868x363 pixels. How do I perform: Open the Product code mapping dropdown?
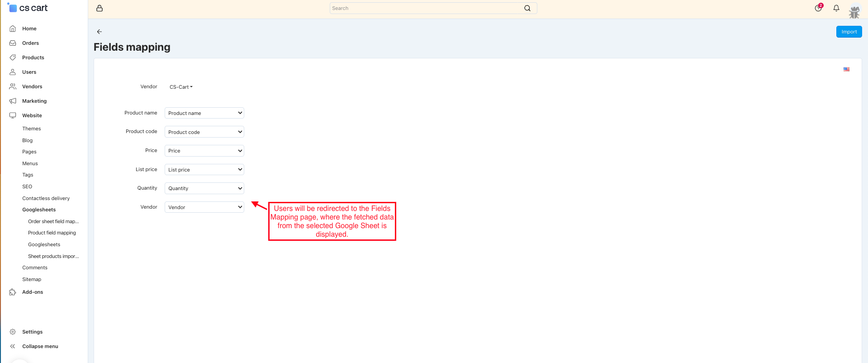click(204, 132)
